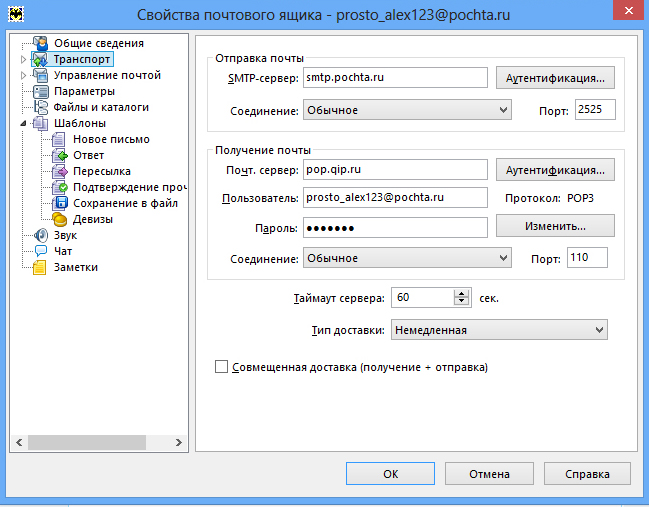Open the Тип доставки dropdown
The height and width of the screenshot is (507, 649).
click(599, 328)
